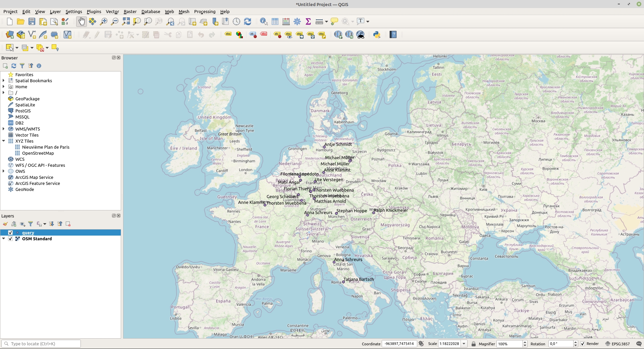
Task: Open the Project menu
Action: point(10,11)
